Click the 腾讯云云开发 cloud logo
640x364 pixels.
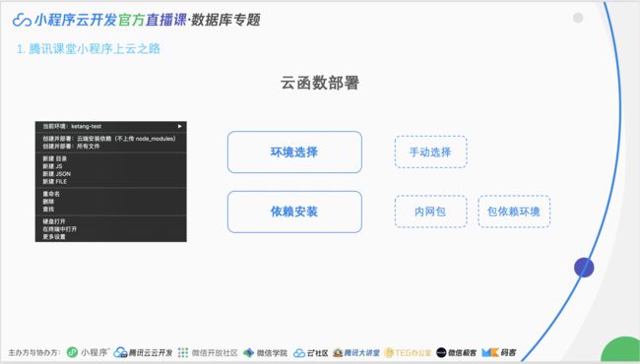(120, 352)
